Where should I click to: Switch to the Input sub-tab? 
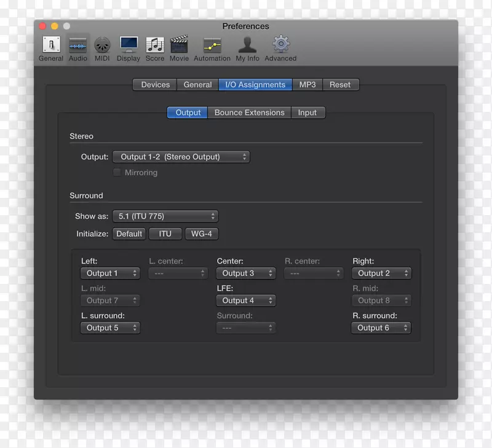[307, 112]
